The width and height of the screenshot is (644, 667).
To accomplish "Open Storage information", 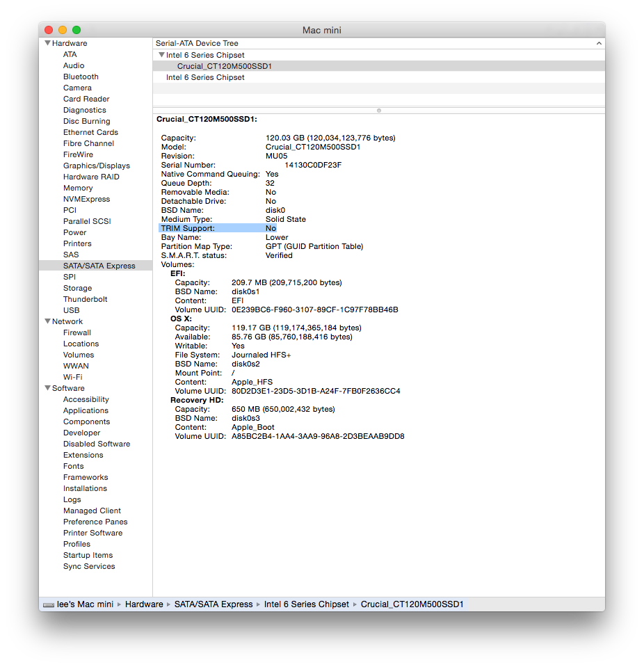I will click(x=77, y=288).
